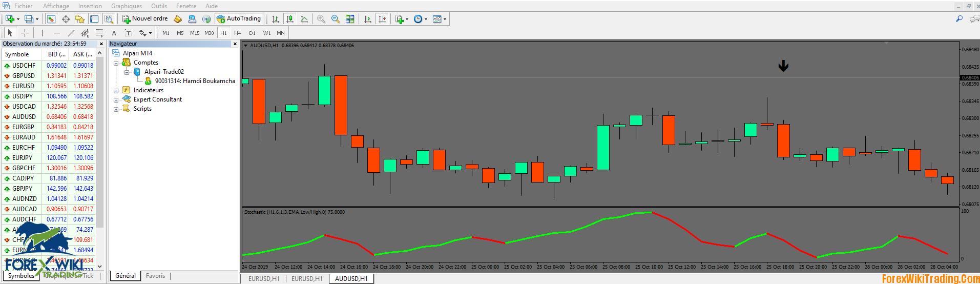Image resolution: width=980 pixels, height=284 pixels.
Task: Toggle the Market Watch window icon
Action: click(51, 19)
